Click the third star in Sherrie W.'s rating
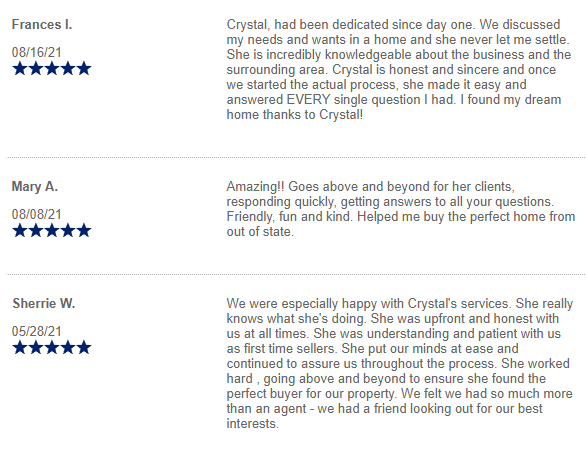 [x=52, y=348]
